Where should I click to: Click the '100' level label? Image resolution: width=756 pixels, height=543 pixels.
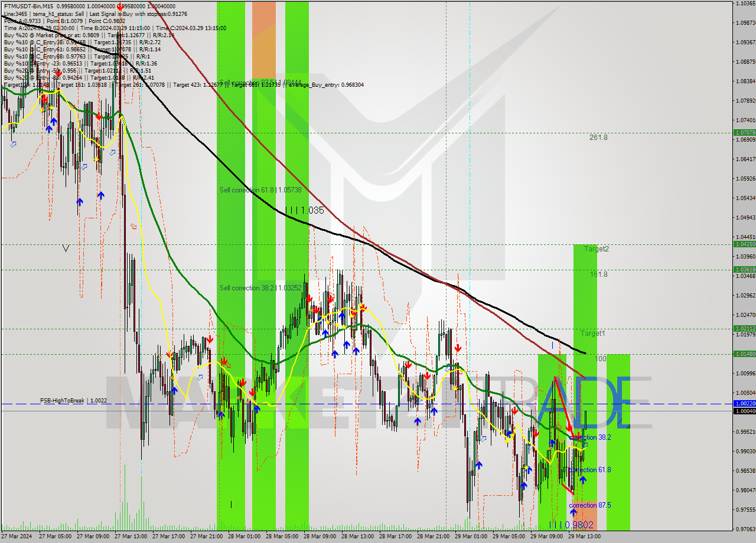click(x=601, y=359)
